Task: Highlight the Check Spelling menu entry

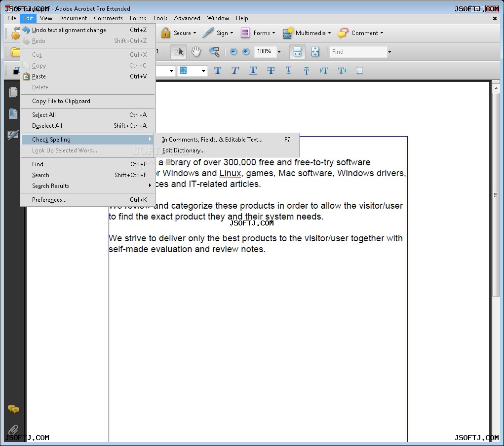Action: pos(88,140)
